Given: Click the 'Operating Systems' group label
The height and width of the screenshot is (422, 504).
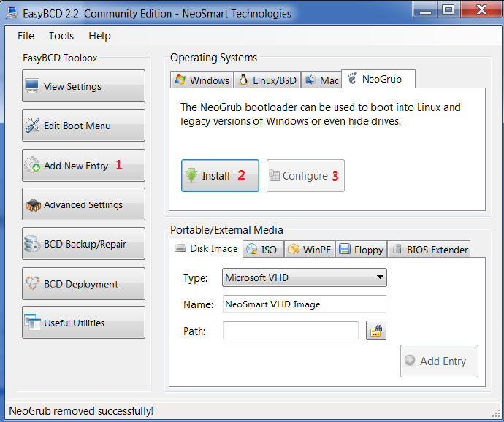Looking at the screenshot, I should (x=213, y=58).
